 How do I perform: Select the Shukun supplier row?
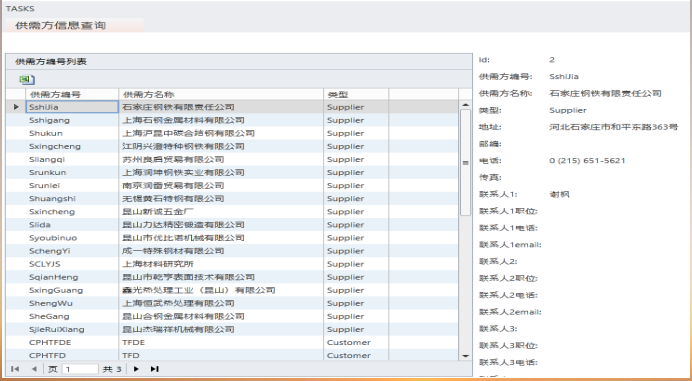(232, 133)
